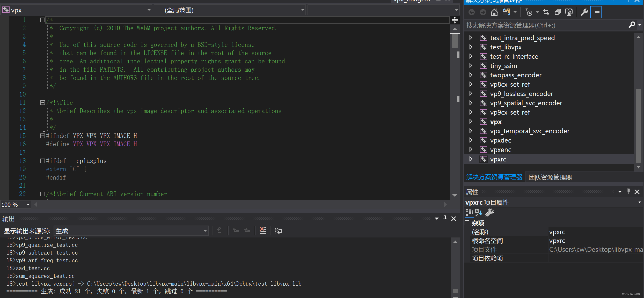Open the editor zoom 100 % dropdown
The height and width of the screenshot is (298, 644).
click(28, 205)
